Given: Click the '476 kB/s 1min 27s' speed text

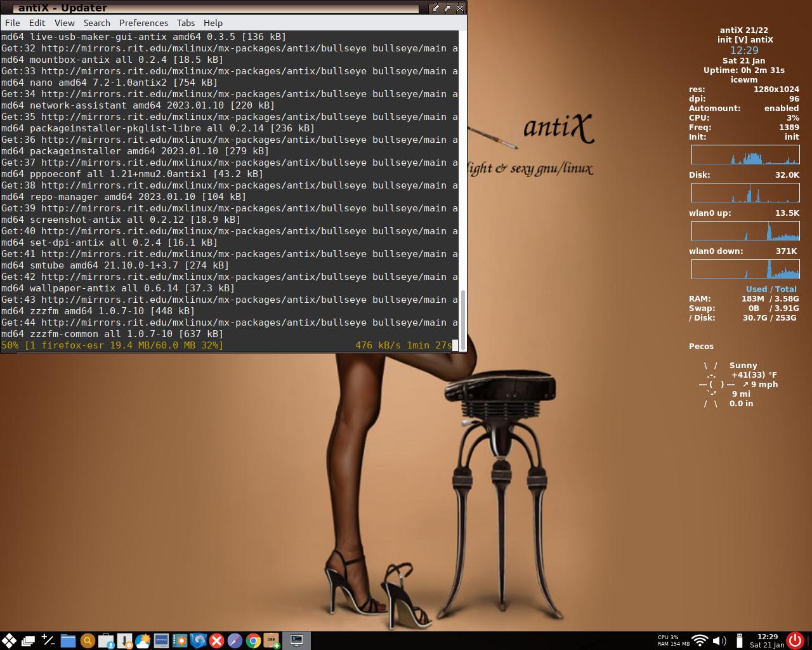Looking at the screenshot, I should (x=403, y=345).
